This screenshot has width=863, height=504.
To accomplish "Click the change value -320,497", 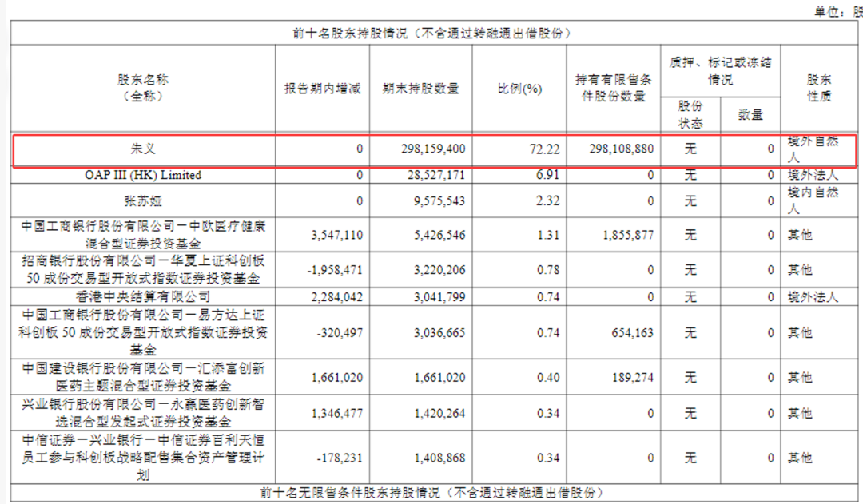I will [x=340, y=333].
